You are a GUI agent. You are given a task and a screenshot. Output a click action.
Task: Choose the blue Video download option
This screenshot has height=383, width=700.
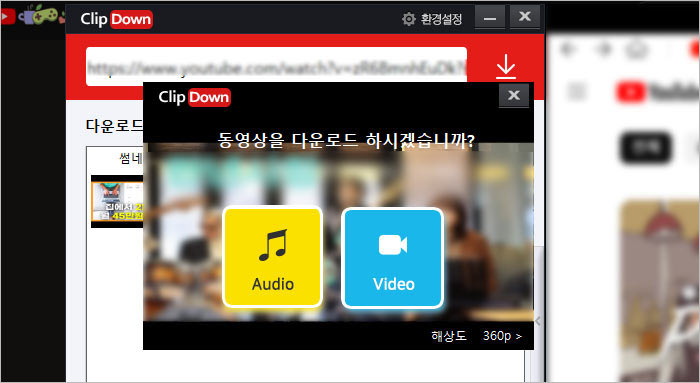(x=392, y=258)
